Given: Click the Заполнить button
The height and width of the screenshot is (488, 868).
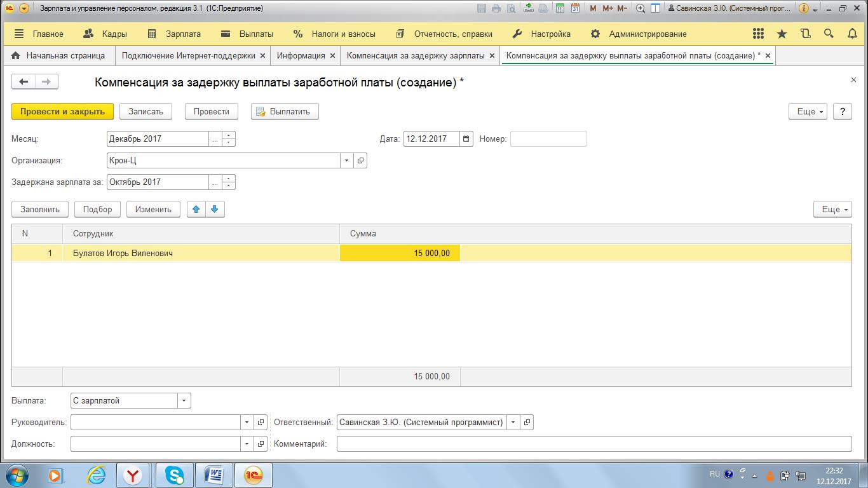Looking at the screenshot, I should [40, 209].
